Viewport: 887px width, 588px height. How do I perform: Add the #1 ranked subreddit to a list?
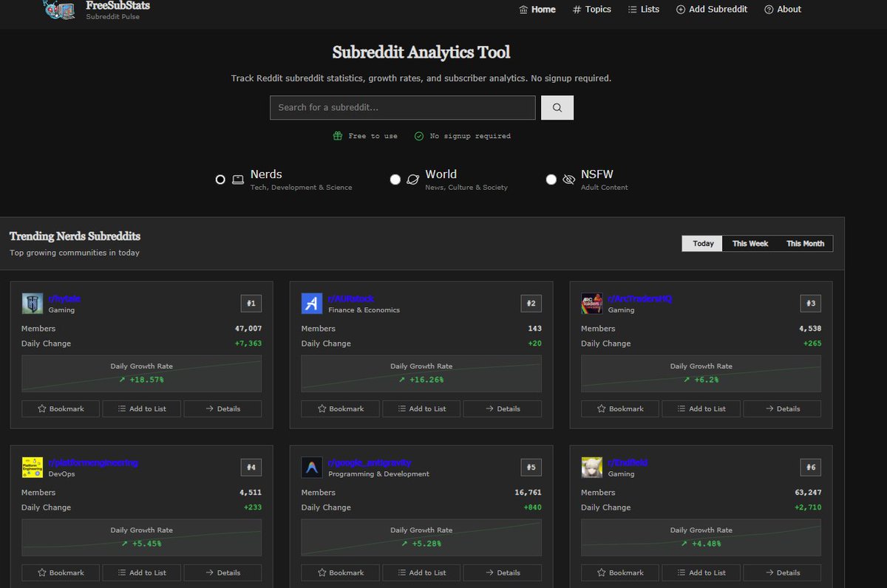(141, 408)
